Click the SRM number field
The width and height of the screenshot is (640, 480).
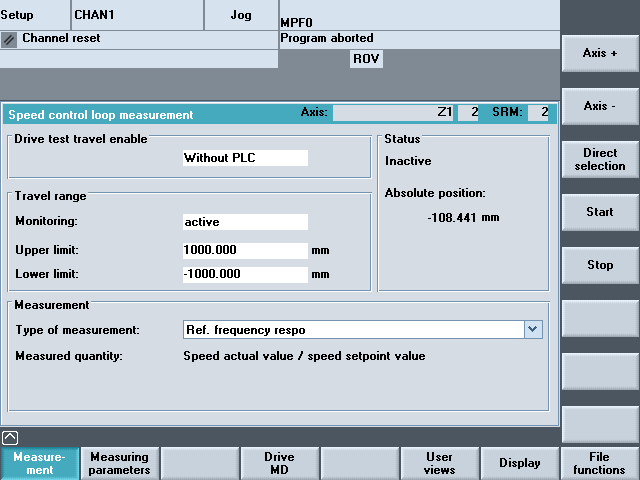click(538, 113)
